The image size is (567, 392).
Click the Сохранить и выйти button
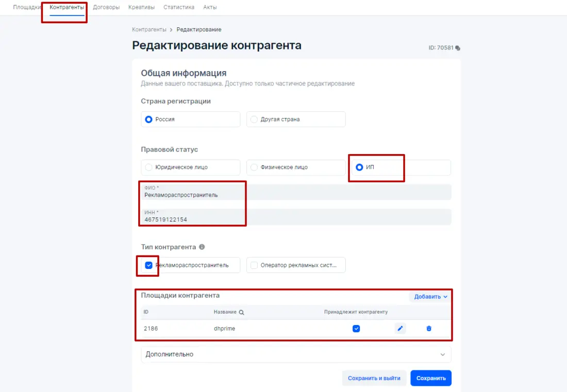pyautogui.click(x=374, y=378)
